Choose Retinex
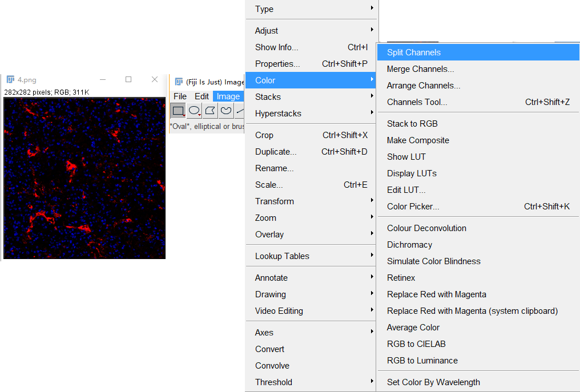This screenshot has height=392, width=580. click(478, 278)
